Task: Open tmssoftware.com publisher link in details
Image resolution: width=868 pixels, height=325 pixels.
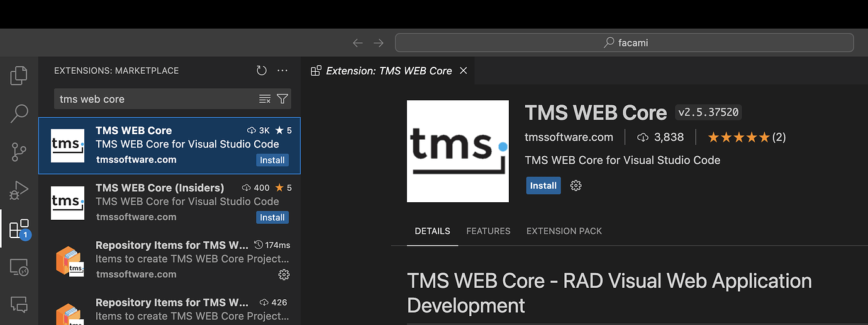Action: [x=569, y=137]
